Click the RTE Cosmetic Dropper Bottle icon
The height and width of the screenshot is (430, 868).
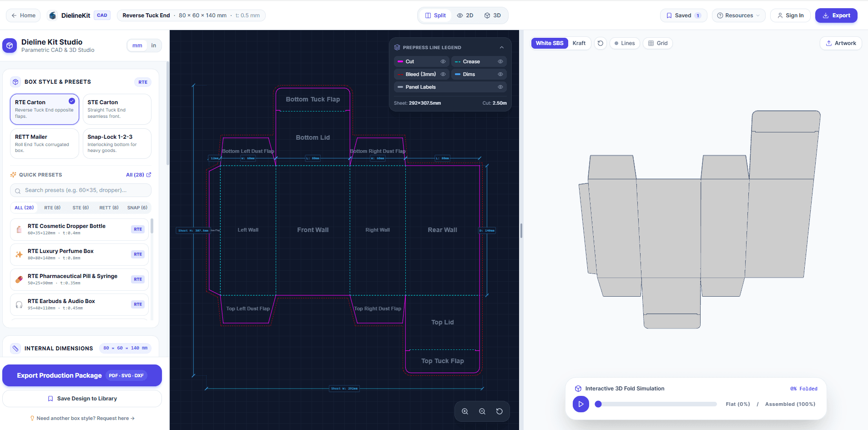(x=19, y=229)
